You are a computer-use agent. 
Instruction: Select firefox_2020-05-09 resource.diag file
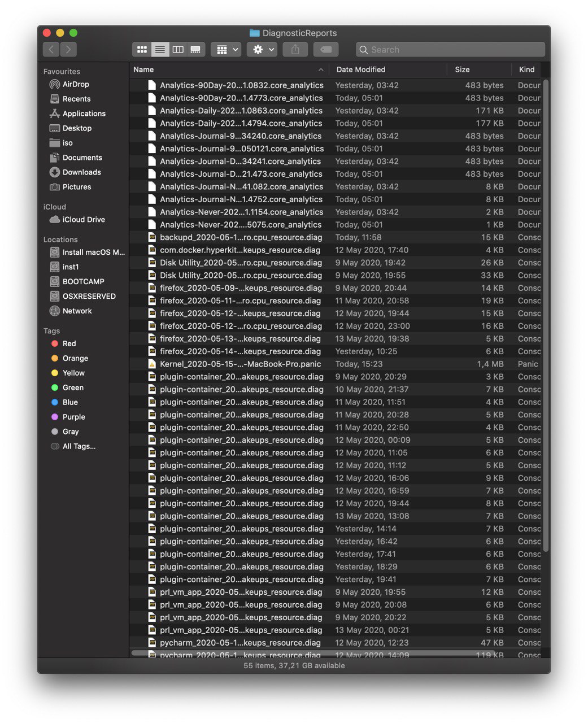336,288
